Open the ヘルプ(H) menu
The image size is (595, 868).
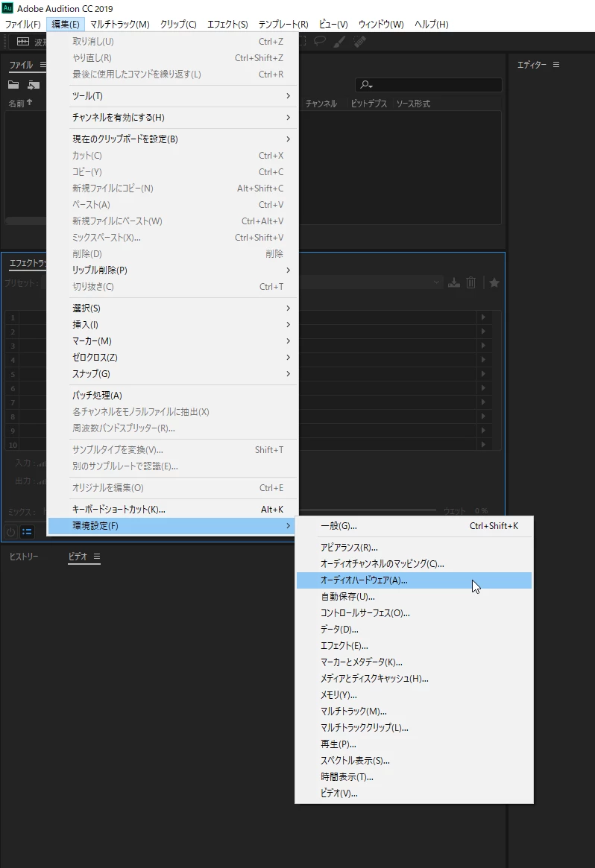pyautogui.click(x=431, y=25)
